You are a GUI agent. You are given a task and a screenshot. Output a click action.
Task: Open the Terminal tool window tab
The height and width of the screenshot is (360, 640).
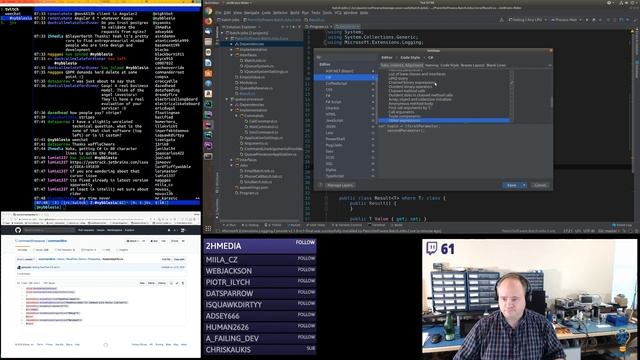point(376,225)
